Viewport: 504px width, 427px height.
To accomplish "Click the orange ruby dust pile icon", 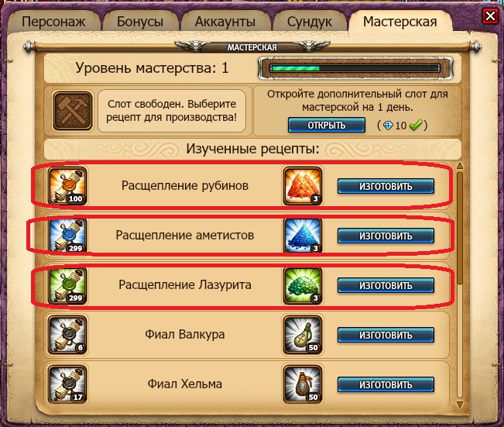I will click(x=303, y=186).
